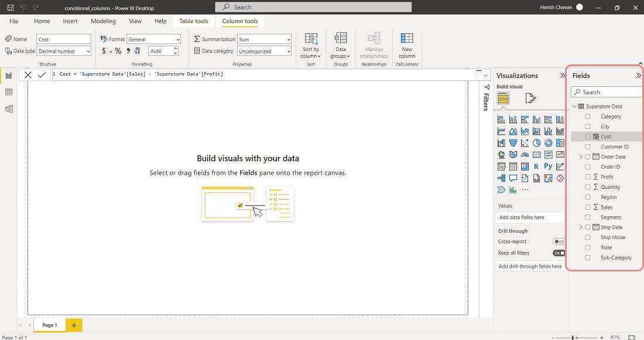Image resolution: width=644 pixels, height=340 pixels.
Task: Select the Gauge visual
Action: point(525,155)
